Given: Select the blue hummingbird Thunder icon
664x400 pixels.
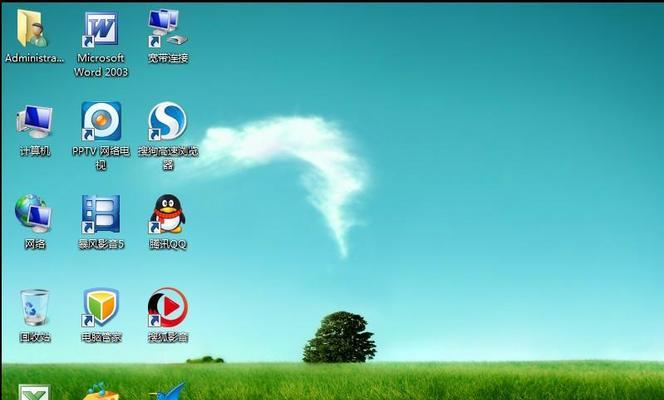Looking at the screenshot, I should point(168,392).
